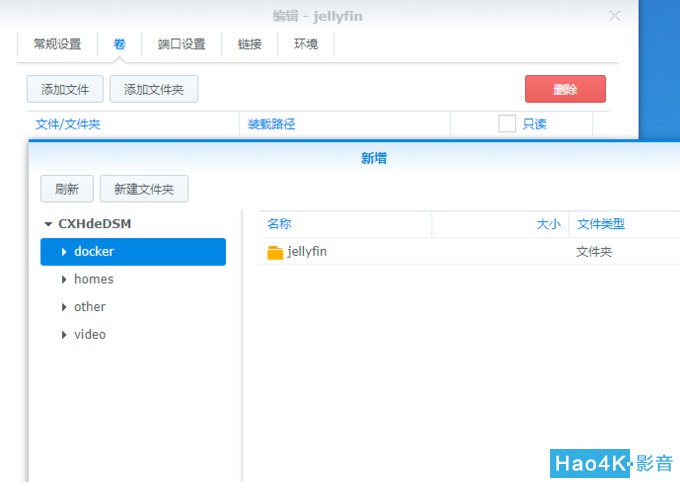Viewport: 680px width, 482px height.
Task: Select the video folder in tree
Action: 90,334
